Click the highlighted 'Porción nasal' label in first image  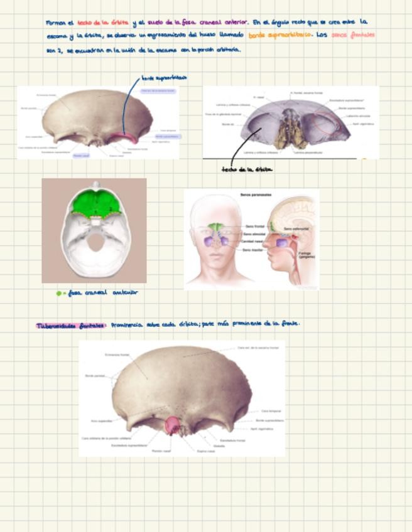click(x=82, y=156)
